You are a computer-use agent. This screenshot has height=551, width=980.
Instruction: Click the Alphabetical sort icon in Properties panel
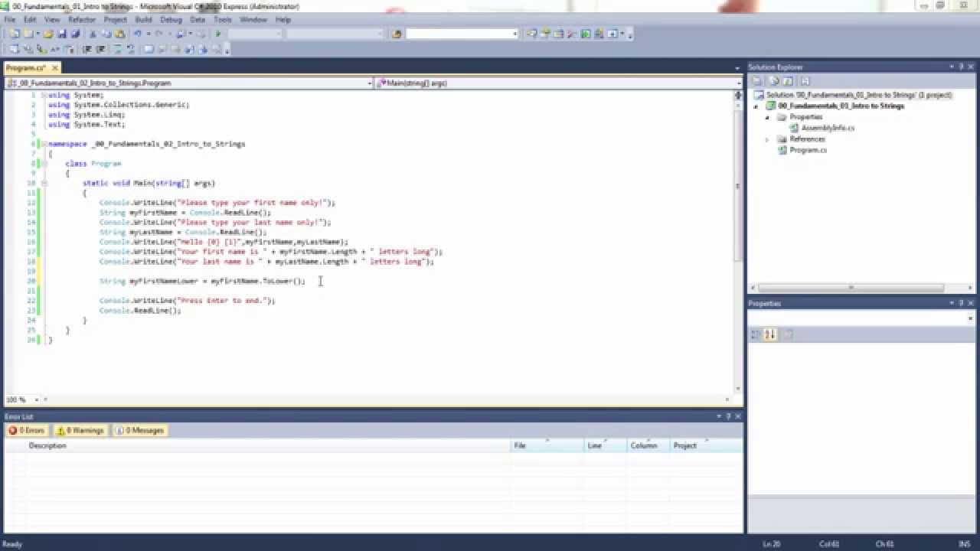770,334
